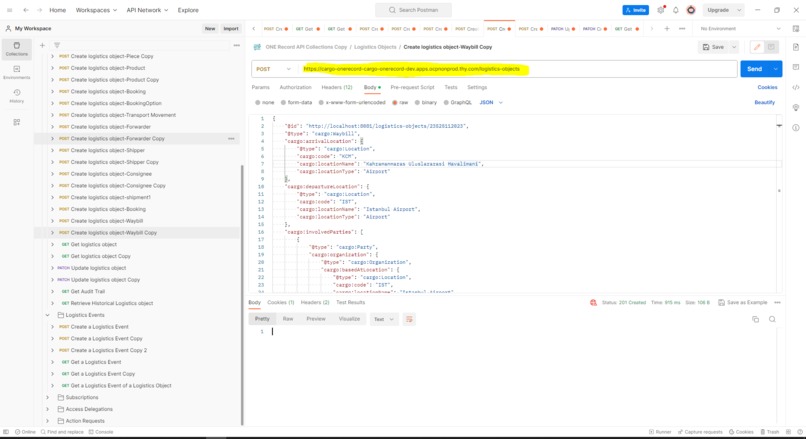Image resolution: width=806 pixels, height=439 pixels.
Task: Click the network globe icon next to Status
Action: (593, 302)
